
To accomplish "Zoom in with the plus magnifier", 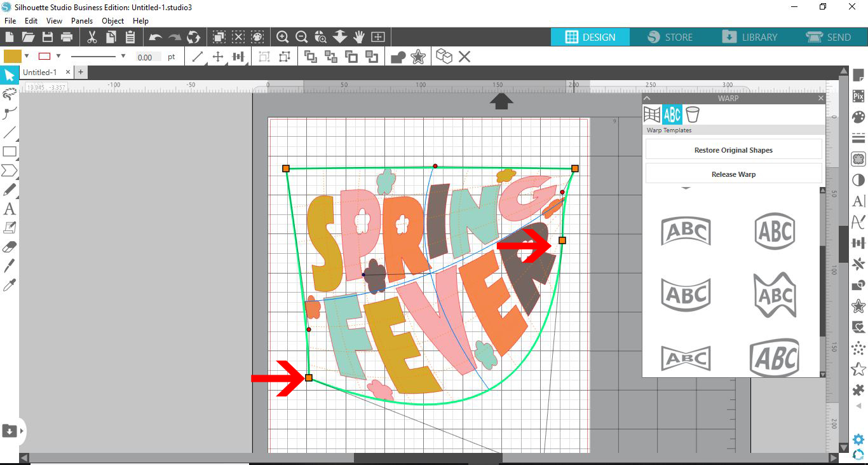I will pyautogui.click(x=283, y=37).
